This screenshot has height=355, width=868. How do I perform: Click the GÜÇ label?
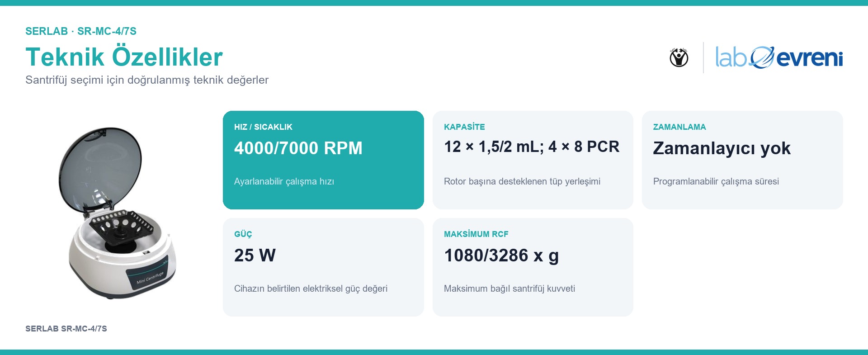pyautogui.click(x=243, y=234)
